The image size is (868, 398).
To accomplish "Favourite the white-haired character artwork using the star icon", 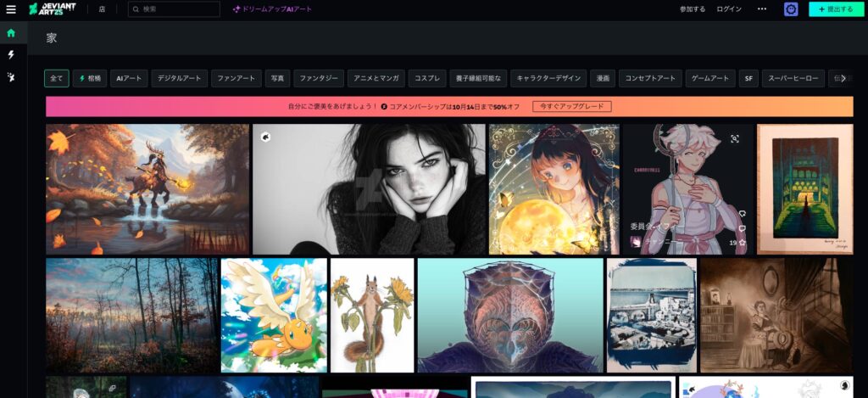I will (742, 242).
